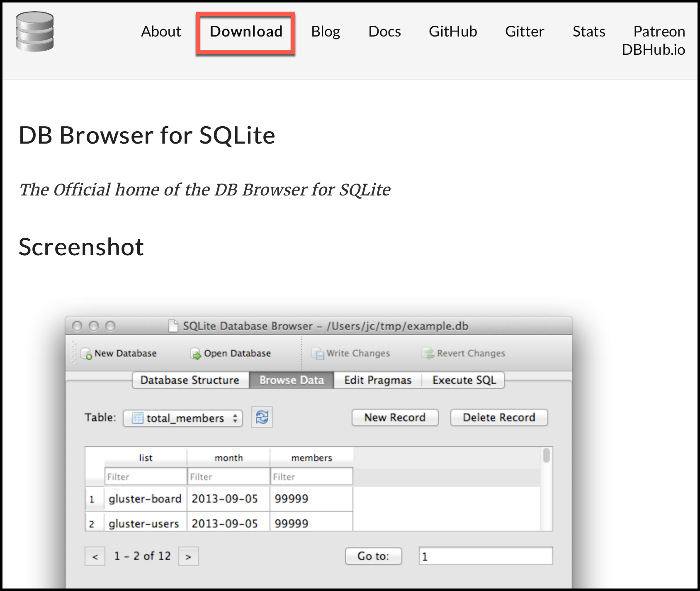Click the DB Browser for SQLite heading
Viewport: 700px width, 591px height.
(x=147, y=135)
